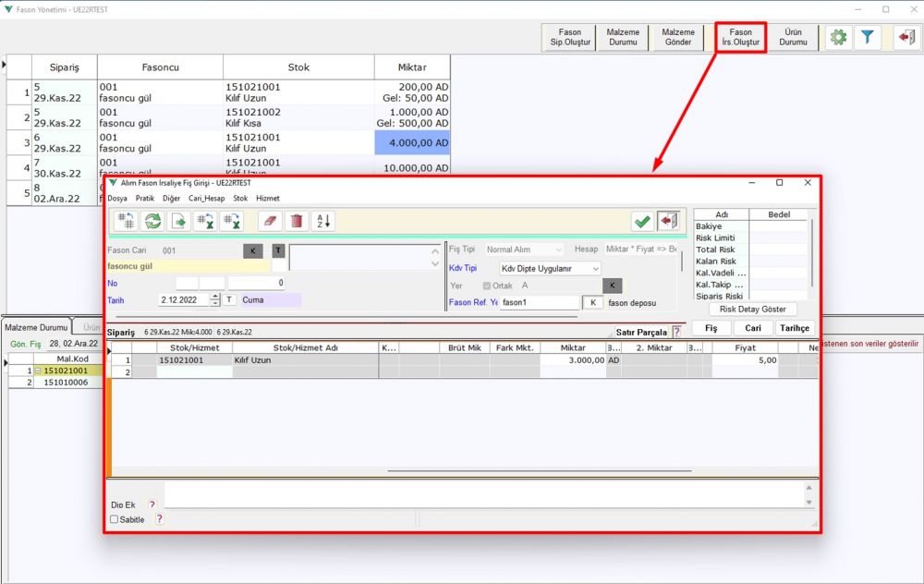Click the green refresh icon in dialog toolbar
Image resolution: width=924 pixels, height=584 pixels.
(x=153, y=221)
